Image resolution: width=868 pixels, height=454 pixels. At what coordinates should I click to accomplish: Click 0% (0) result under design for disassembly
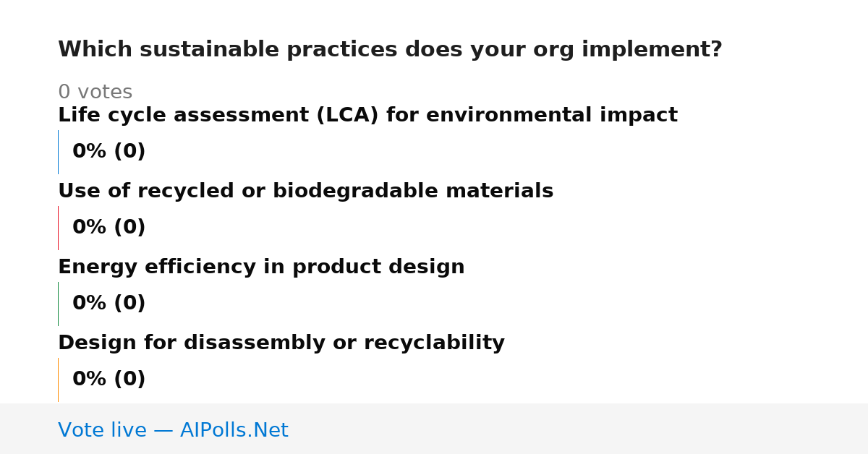(x=109, y=380)
